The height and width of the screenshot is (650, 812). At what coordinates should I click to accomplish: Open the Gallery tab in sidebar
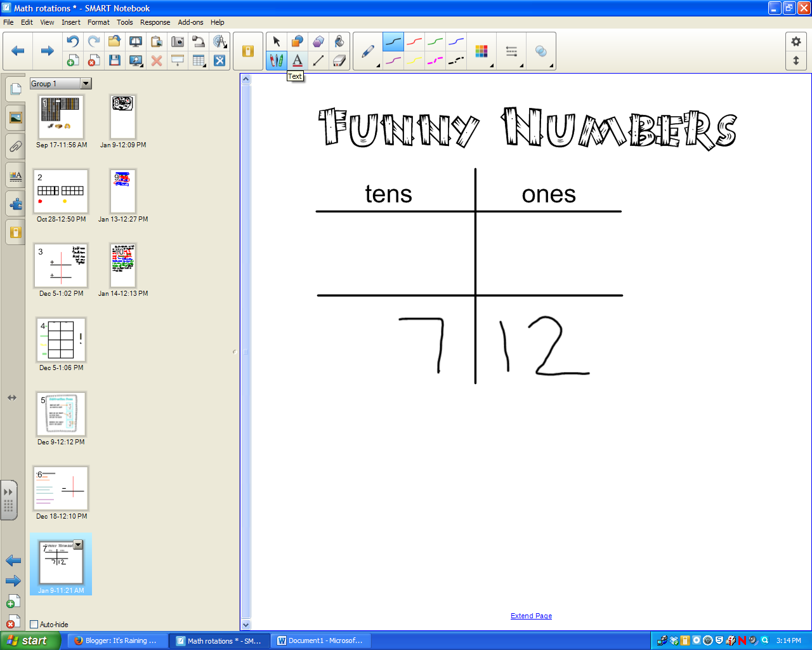coord(15,117)
